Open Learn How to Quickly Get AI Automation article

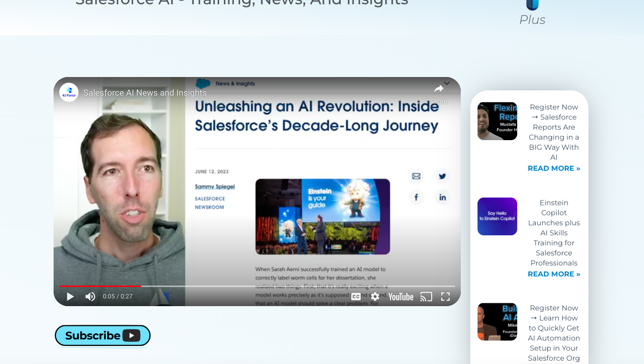click(554, 333)
